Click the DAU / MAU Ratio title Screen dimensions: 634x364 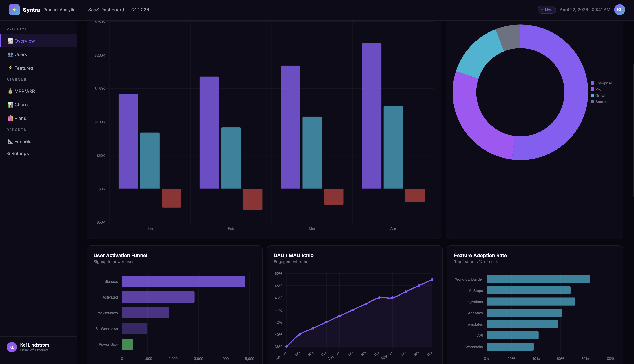click(x=293, y=255)
